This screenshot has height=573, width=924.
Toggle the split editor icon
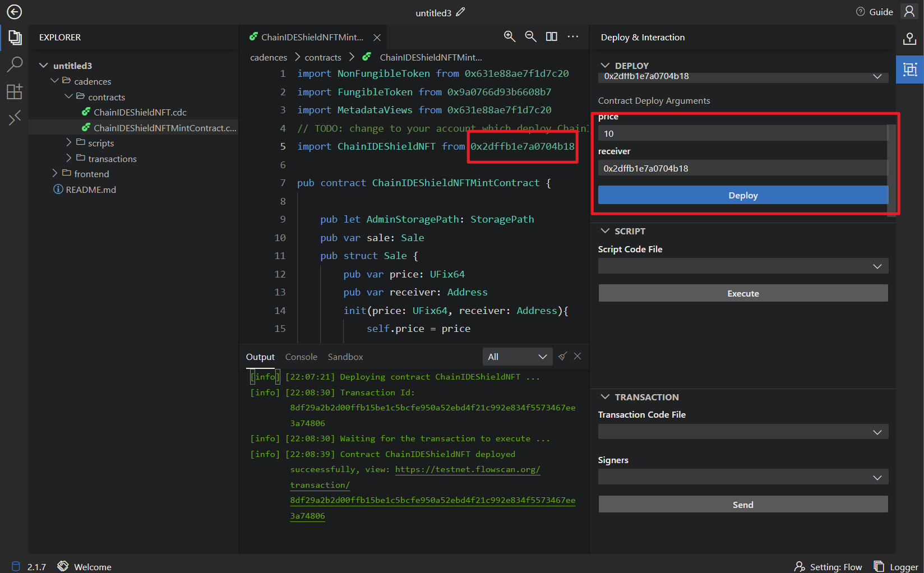(552, 36)
